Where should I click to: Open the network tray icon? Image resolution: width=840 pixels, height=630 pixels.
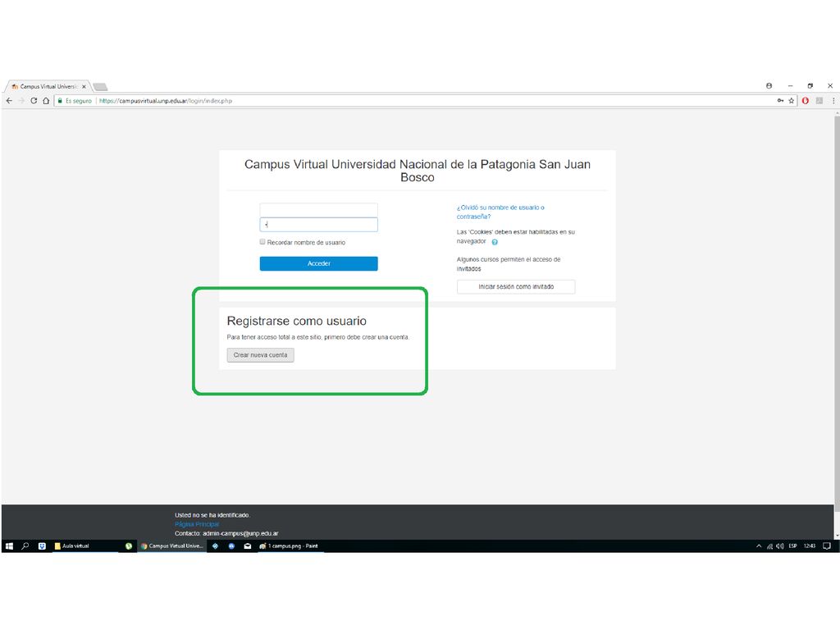pos(769,546)
